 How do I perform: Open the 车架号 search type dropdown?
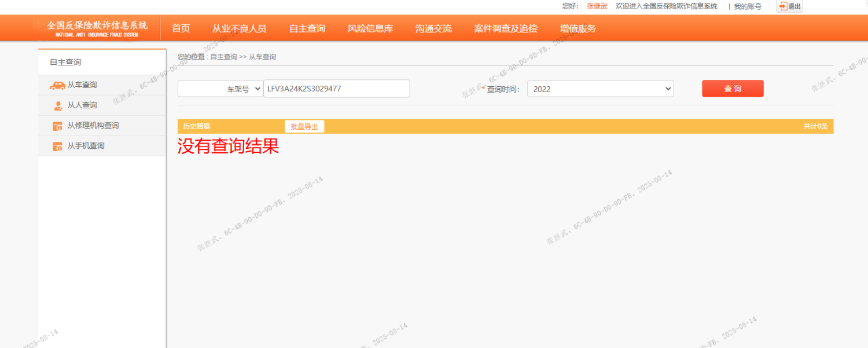click(x=220, y=89)
